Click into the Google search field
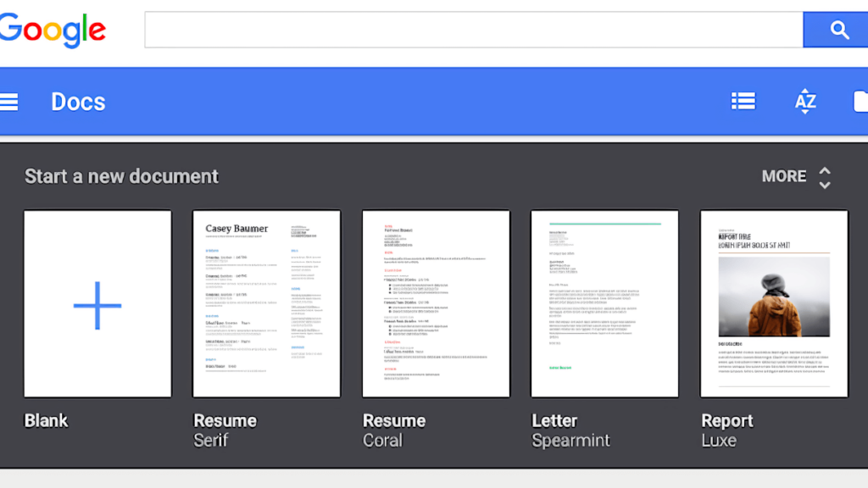The height and width of the screenshot is (488, 868). coord(473,30)
